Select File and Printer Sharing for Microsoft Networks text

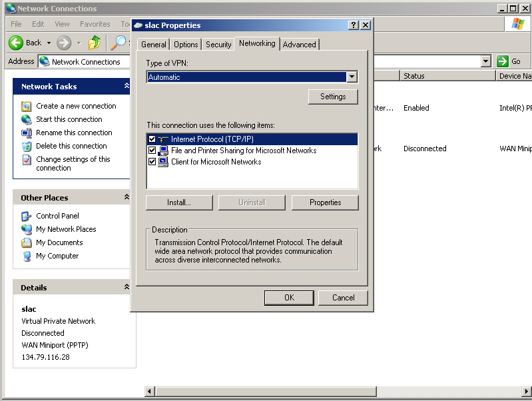(x=244, y=151)
